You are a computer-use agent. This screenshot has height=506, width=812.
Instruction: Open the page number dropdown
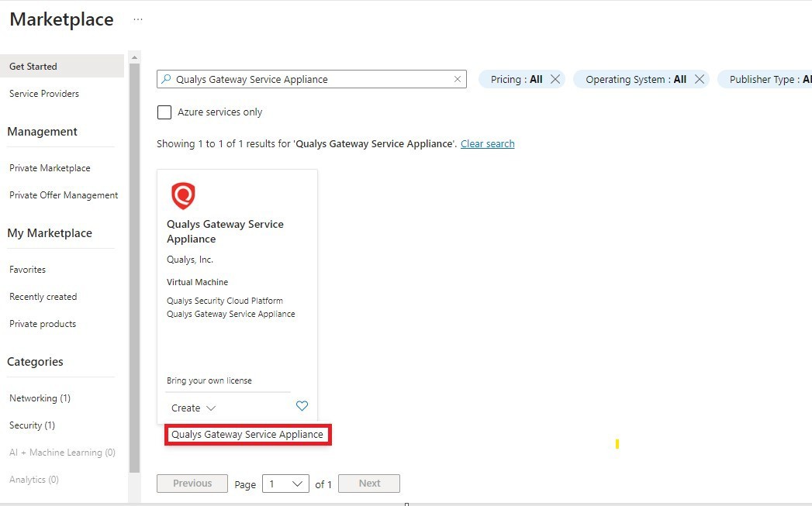pyautogui.click(x=285, y=483)
